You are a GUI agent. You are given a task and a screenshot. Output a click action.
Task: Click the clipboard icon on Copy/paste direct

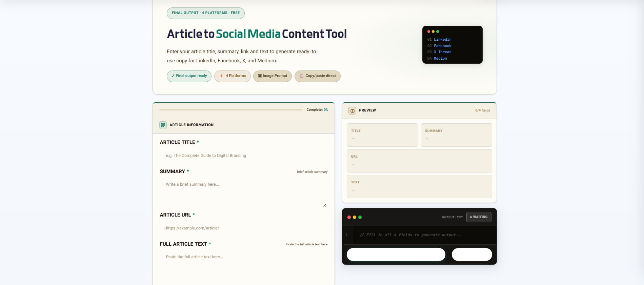pyautogui.click(x=302, y=76)
